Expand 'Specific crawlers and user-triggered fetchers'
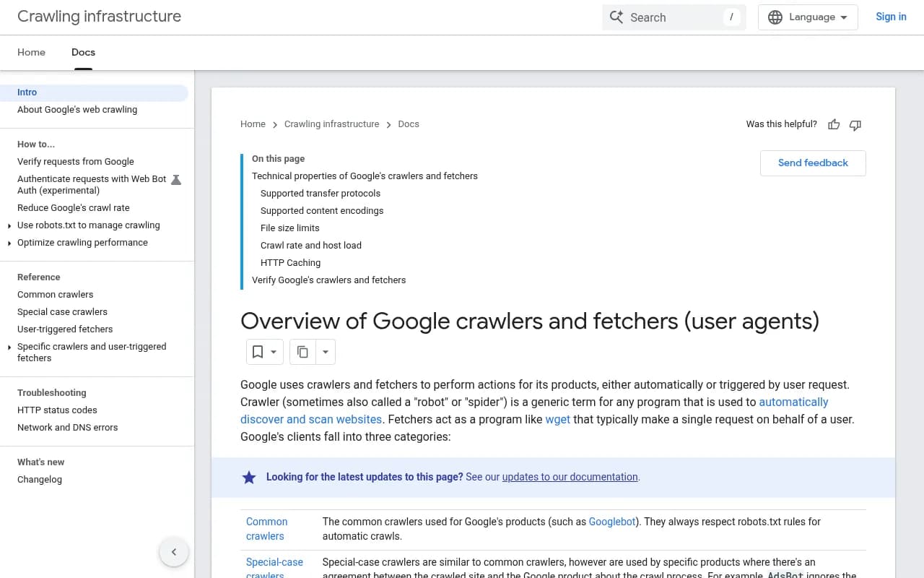924x578 pixels. (9, 347)
